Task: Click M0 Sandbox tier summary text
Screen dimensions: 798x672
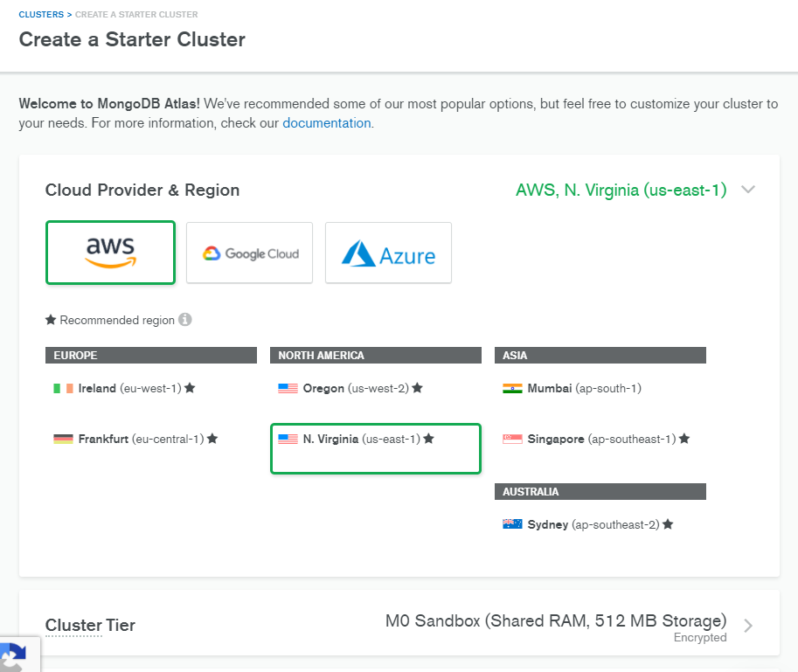Action: pyautogui.click(x=556, y=620)
